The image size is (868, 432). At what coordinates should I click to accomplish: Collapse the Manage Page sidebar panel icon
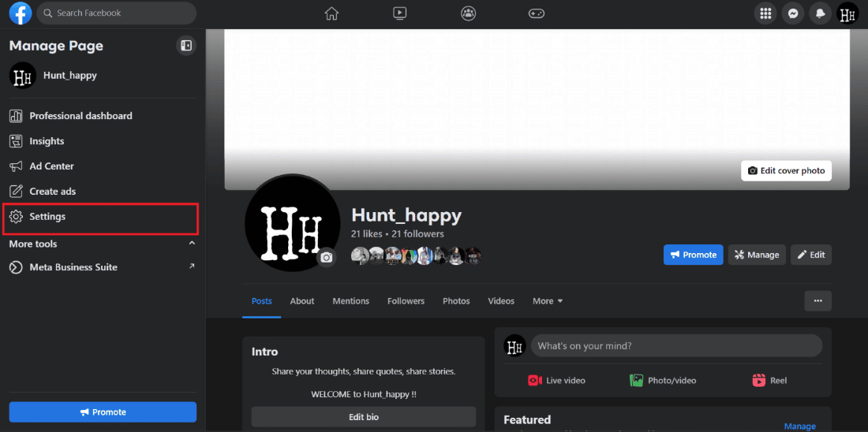pyautogui.click(x=186, y=46)
